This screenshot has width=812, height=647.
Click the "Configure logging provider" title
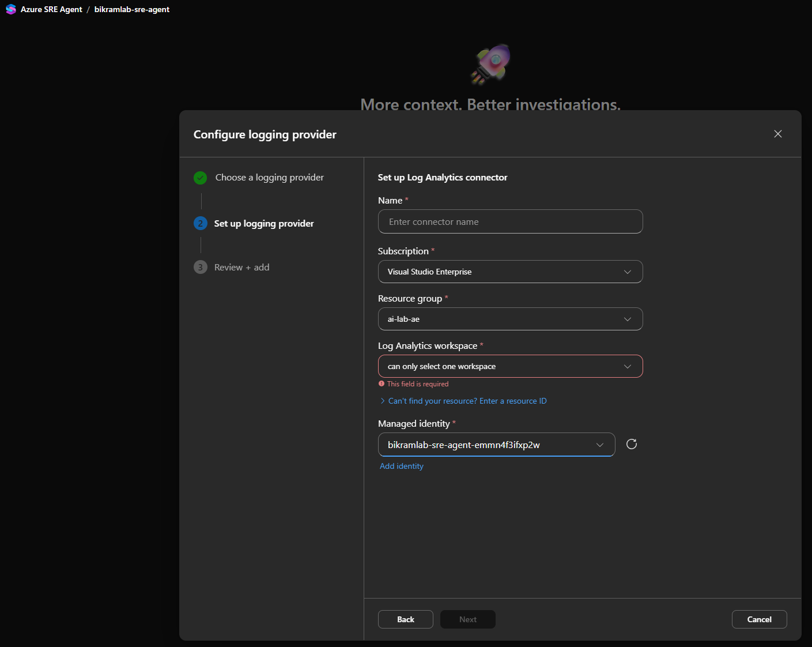tap(265, 134)
